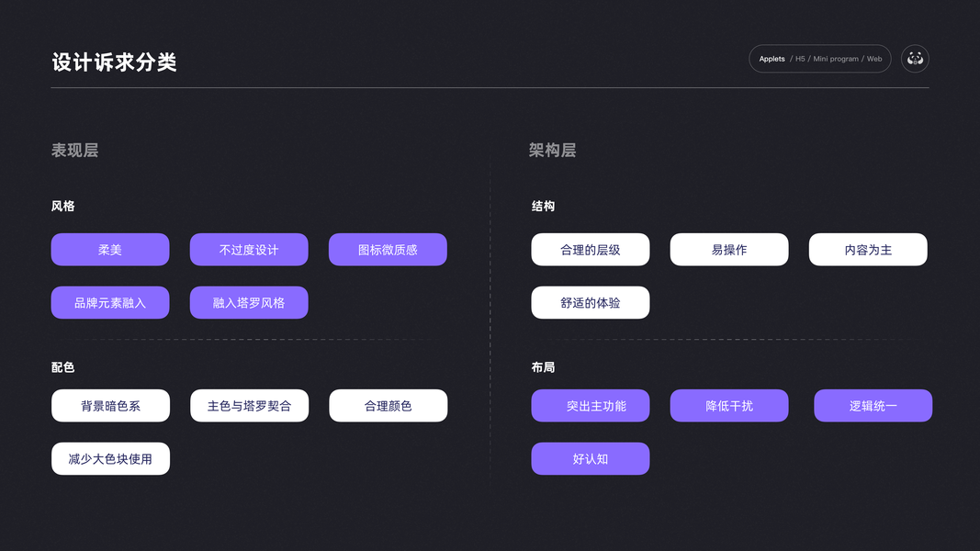This screenshot has width=980, height=551.
Task: Click the 融入塔罗风格 tag
Action: (249, 303)
